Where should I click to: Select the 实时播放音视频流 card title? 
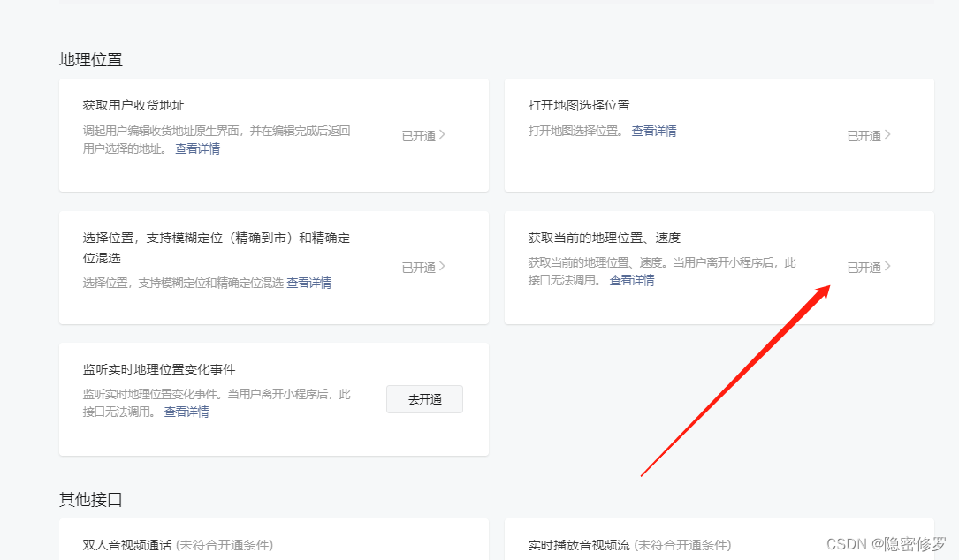click(579, 545)
